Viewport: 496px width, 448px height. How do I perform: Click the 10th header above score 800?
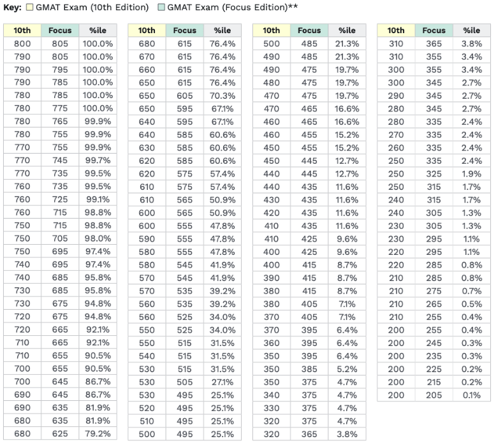click(x=22, y=30)
